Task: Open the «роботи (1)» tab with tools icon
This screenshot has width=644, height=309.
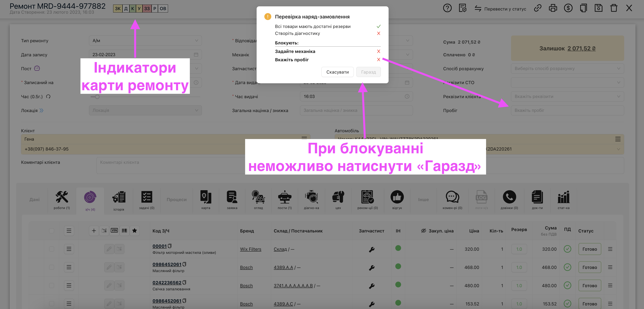Action: pos(62,200)
